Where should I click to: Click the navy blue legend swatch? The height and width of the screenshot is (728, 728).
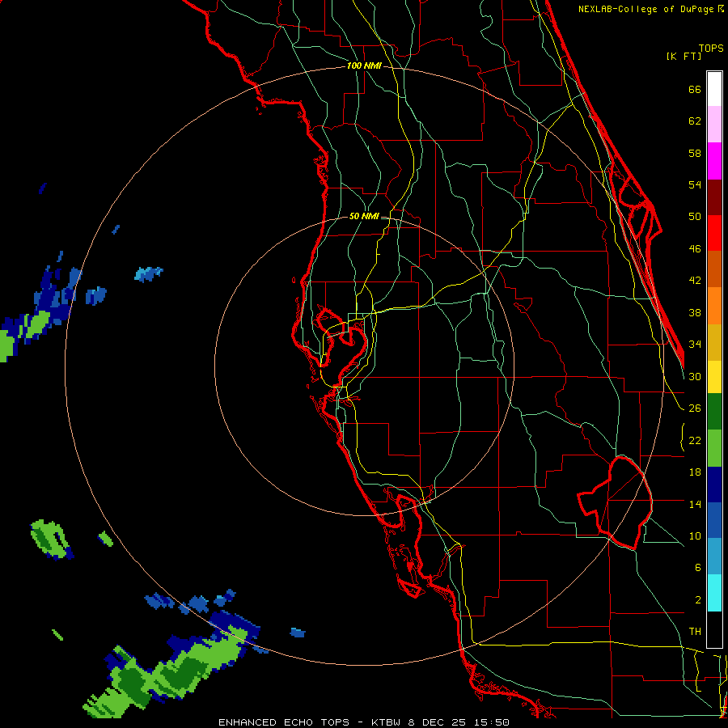tap(714, 485)
